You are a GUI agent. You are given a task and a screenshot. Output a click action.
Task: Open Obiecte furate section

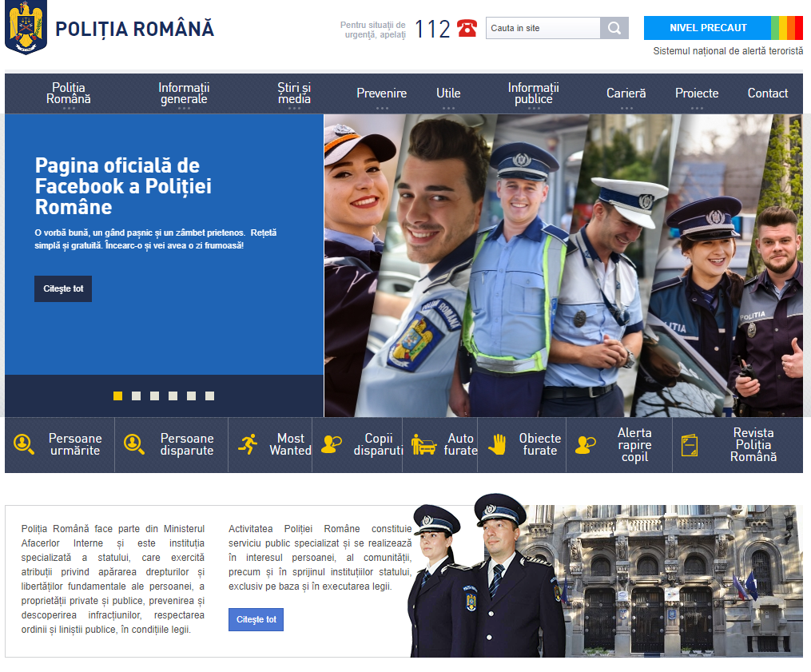[x=539, y=444]
